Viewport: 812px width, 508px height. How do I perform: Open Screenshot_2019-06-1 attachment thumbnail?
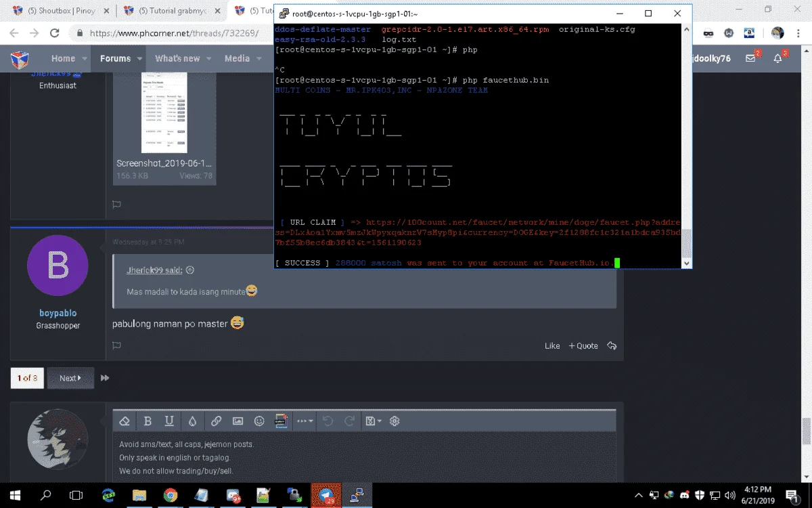click(164, 112)
